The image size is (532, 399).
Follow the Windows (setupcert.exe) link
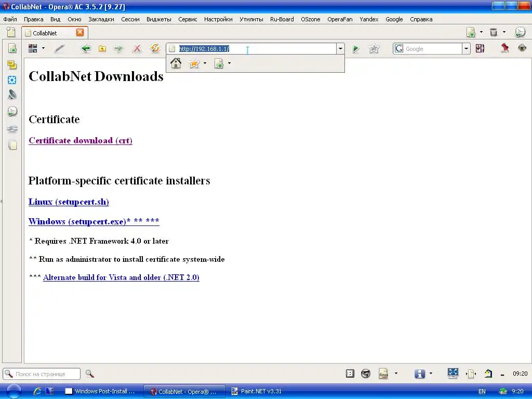tap(94, 221)
